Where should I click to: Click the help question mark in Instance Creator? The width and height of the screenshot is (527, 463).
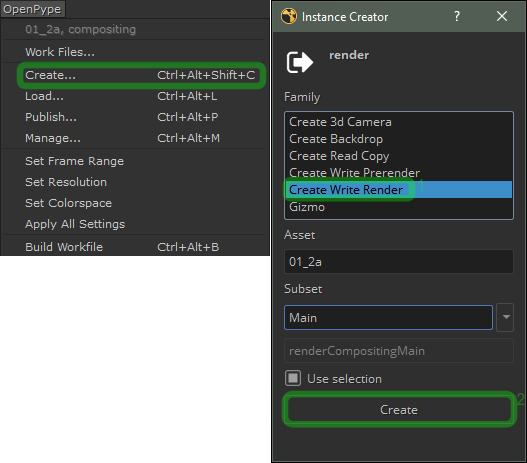[x=456, y=16]
